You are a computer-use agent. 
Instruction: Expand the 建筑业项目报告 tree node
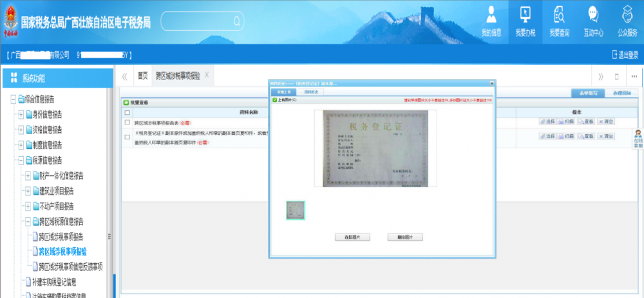28,192
